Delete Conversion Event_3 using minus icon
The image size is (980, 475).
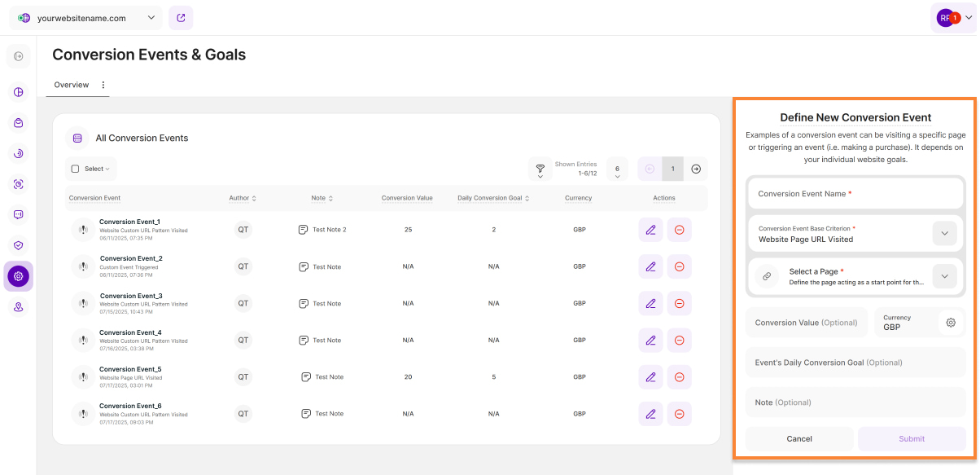[x=679, y=303]
